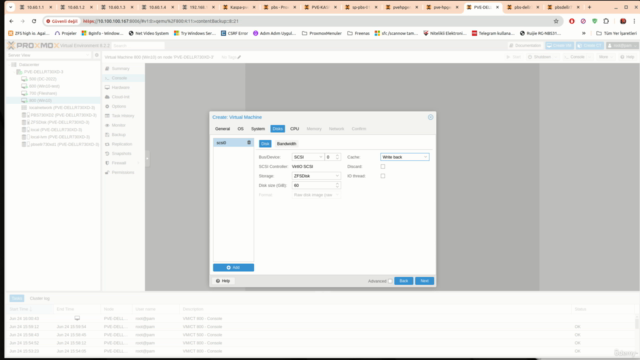The height and width of the screenshot is (360, 640).
Task: Click the Create CT button
Action: coord(590,45)
